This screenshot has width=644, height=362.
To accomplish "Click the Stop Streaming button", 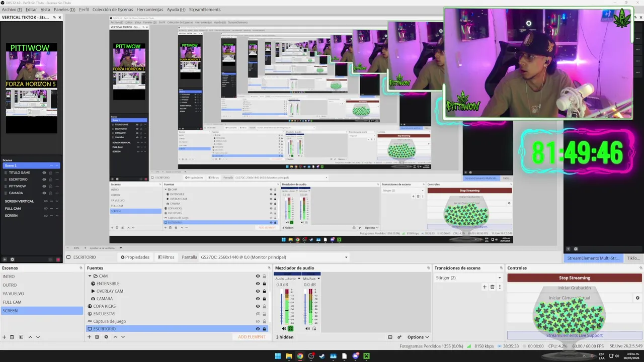I will point(575,278).
